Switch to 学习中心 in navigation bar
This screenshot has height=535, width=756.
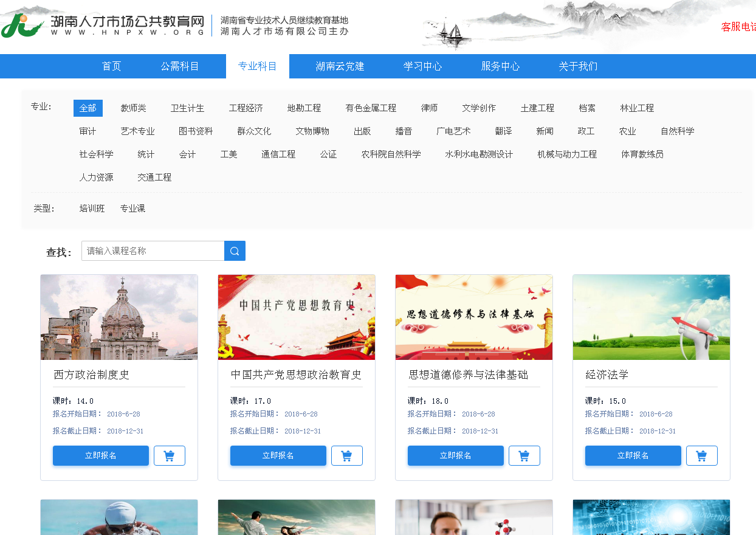click(423, 66)
